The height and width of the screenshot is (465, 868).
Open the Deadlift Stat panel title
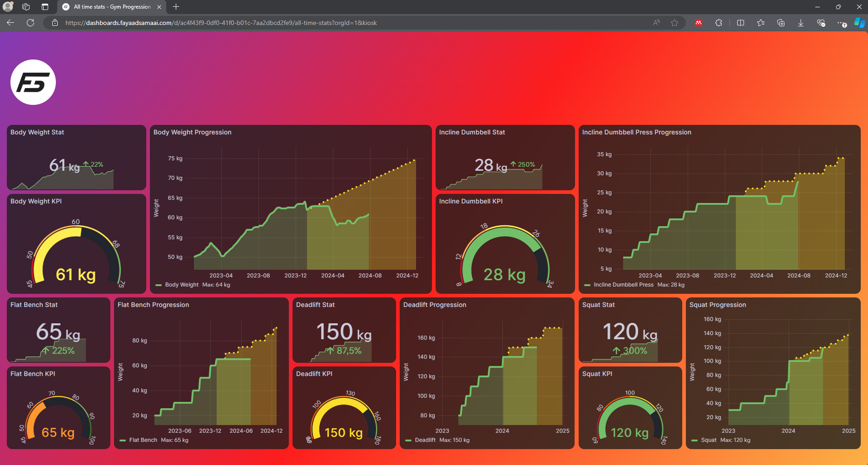[315, 305]
